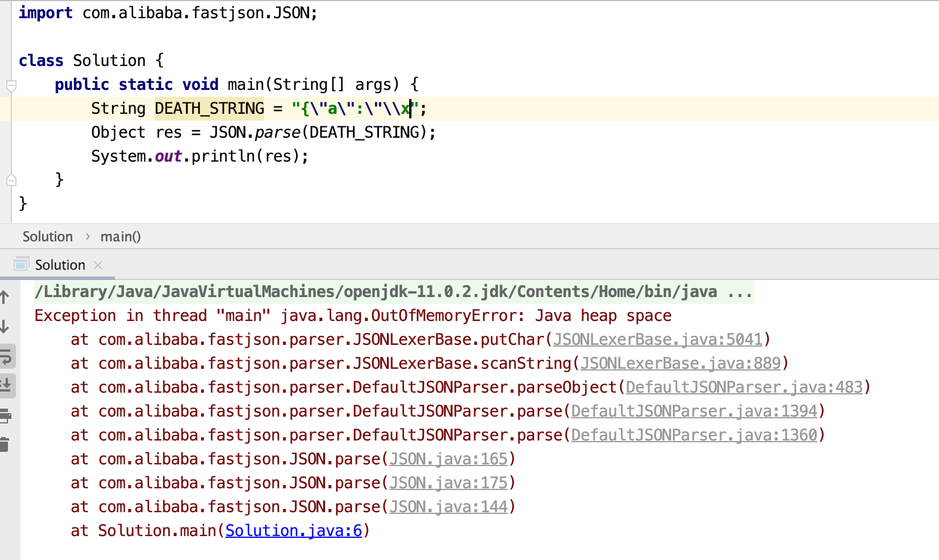
Task: Click the Down the Stack Trace arrow
Action: click(5, 327)
